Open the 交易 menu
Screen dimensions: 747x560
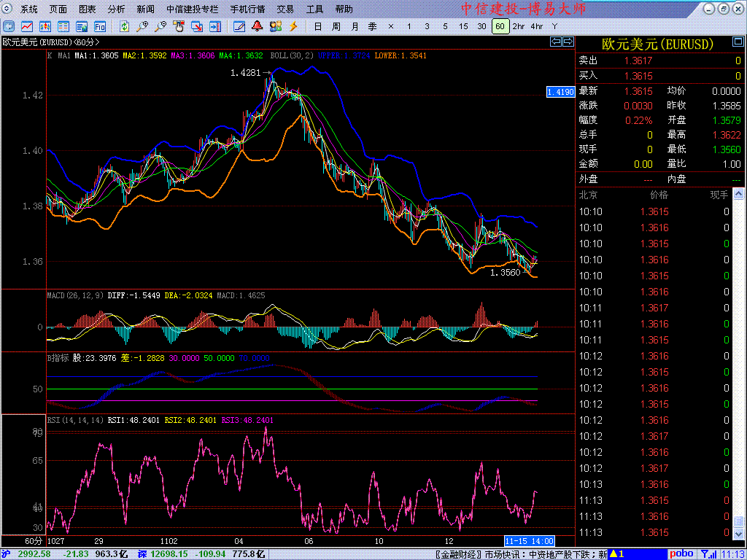coord(285,9)
